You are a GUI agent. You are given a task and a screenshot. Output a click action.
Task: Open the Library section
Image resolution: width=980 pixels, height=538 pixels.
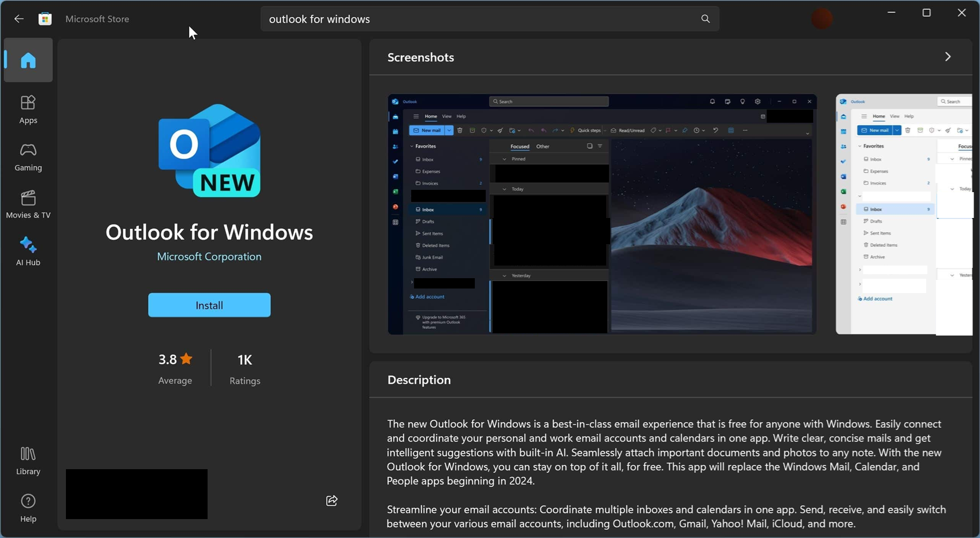[28, 461]
